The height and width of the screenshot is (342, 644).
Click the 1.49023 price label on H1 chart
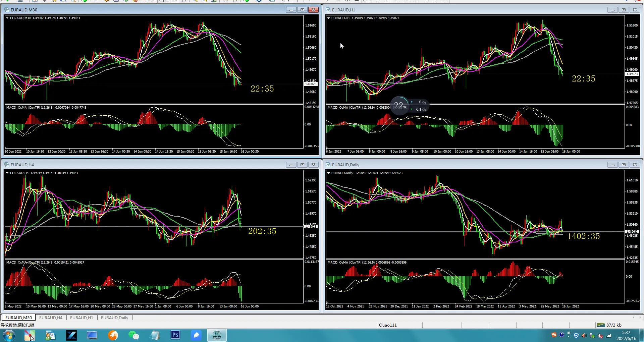(x=632, y=74)
